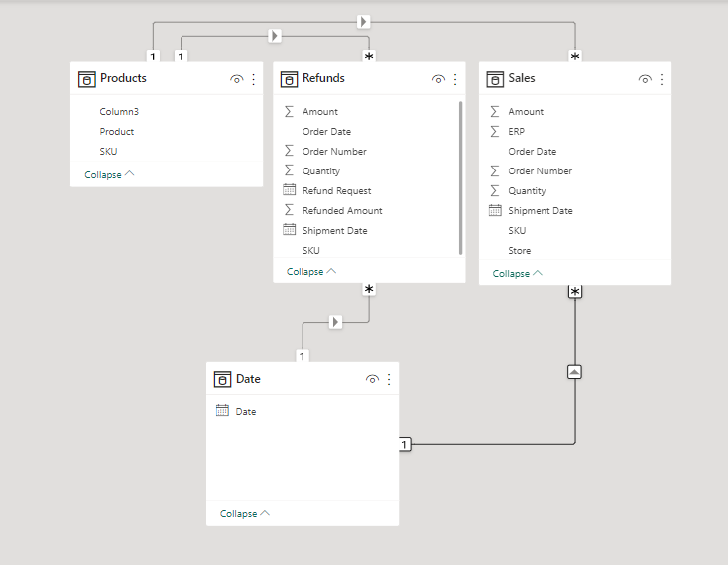
Task: Click the many-side asterisk above Sales table
Action: [x=575, y=56]
